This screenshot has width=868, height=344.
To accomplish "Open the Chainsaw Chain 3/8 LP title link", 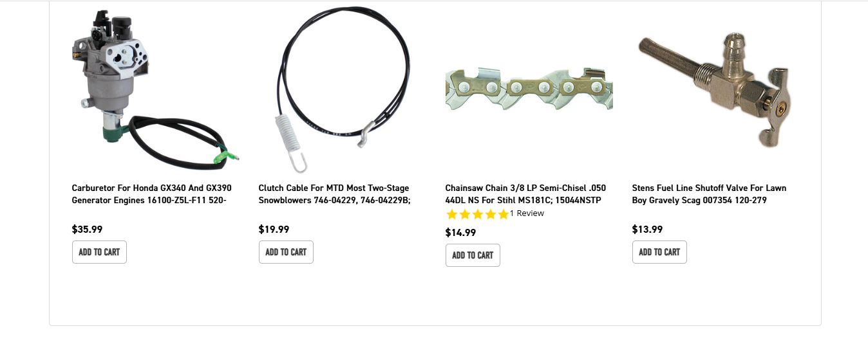I will coord(525,194).
